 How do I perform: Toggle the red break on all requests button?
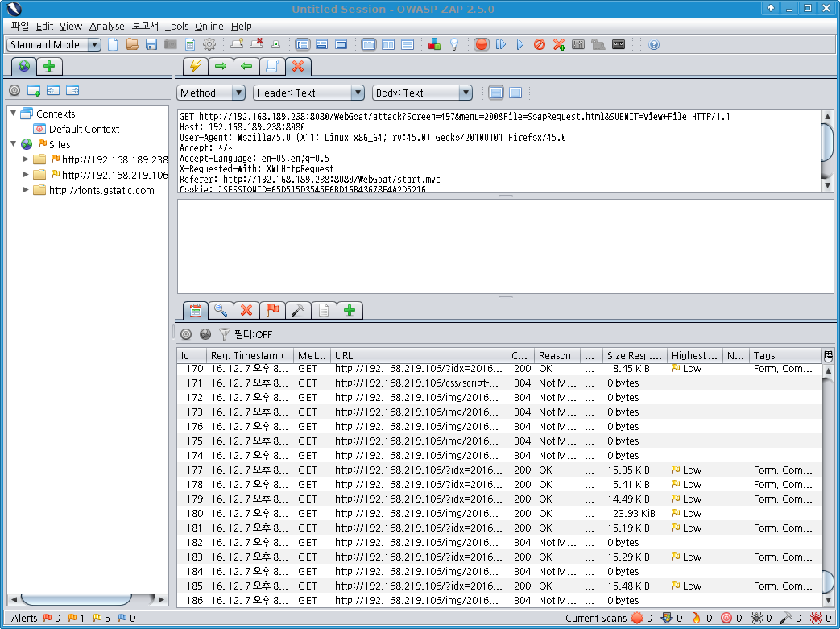point(482,44)
